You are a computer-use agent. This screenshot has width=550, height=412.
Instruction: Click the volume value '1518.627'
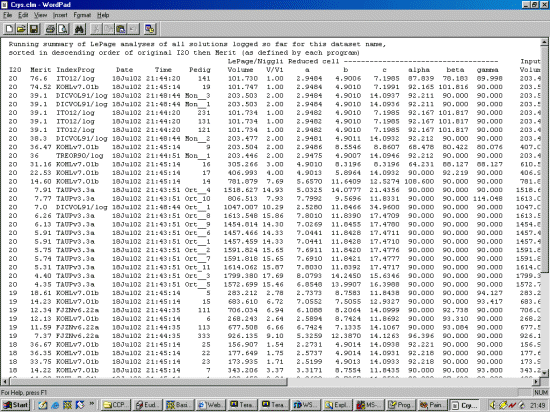[x=240, y=190]
